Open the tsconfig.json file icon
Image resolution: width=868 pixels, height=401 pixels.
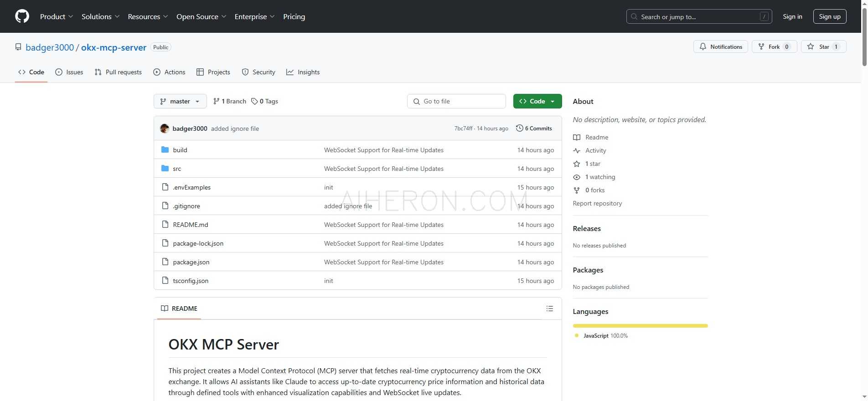(x=165, y=281)
